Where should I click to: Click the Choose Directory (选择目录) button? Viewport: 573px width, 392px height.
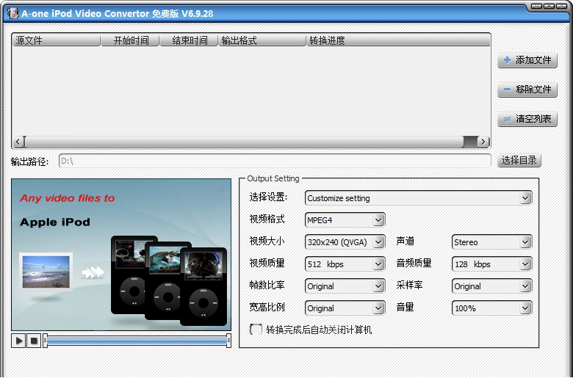(x=519, y=160)
